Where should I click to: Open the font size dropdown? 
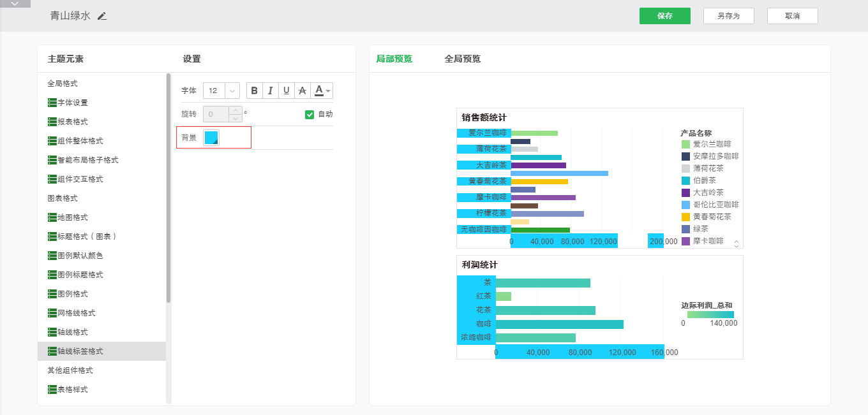[232, 91]
